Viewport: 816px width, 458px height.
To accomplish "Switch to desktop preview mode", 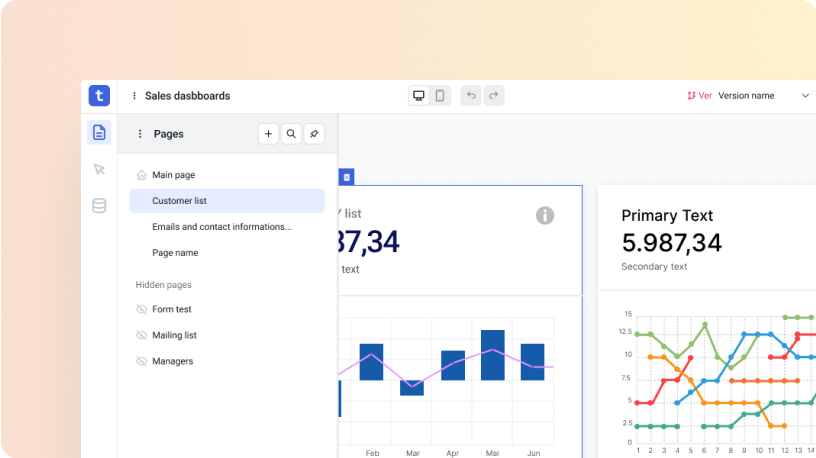I will [x=419, y=96].
